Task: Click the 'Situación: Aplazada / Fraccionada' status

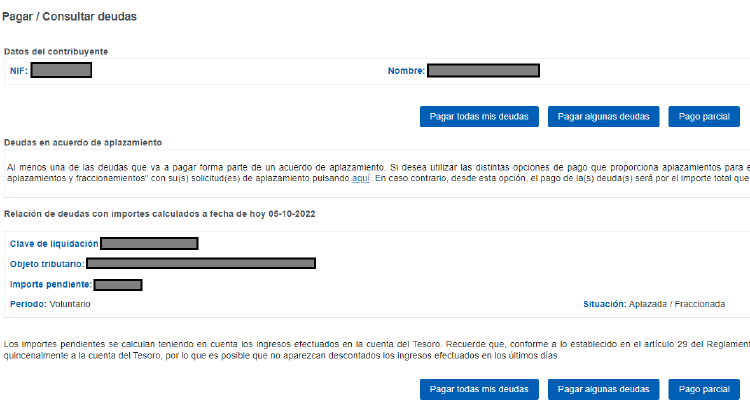Action: point(653,304)
